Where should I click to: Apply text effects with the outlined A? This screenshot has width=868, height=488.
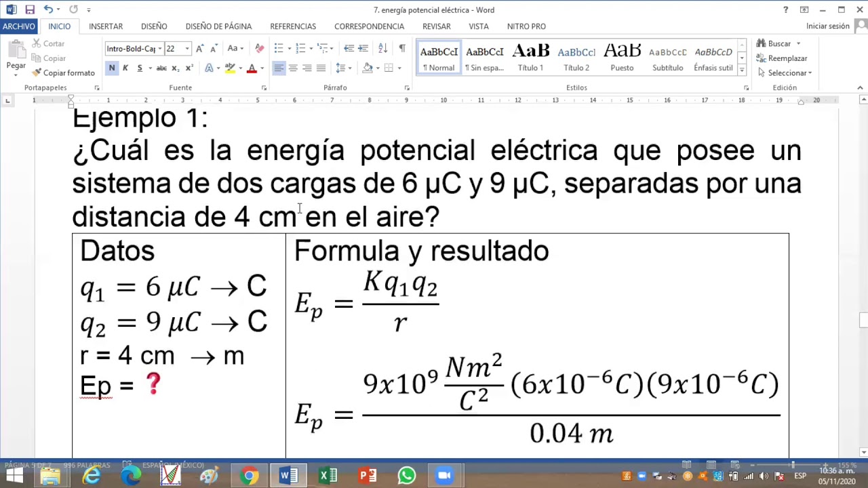point(209,68)
